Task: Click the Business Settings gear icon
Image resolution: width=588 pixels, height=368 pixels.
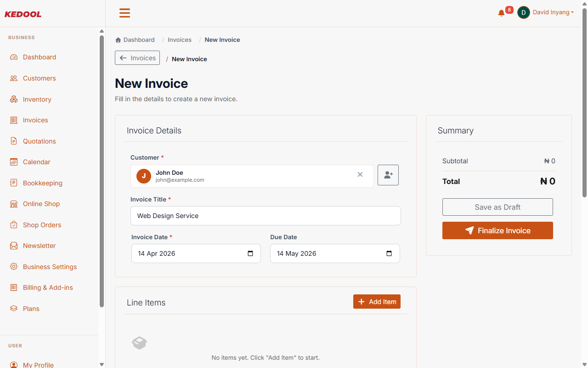Action: tap(14, 267)
